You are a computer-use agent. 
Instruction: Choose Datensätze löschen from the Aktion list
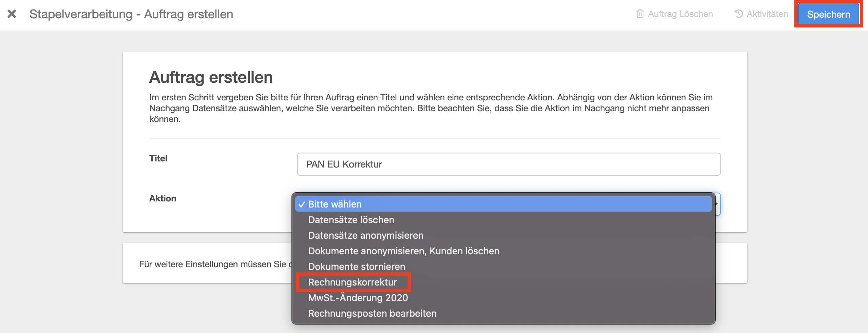click(351, 220)
